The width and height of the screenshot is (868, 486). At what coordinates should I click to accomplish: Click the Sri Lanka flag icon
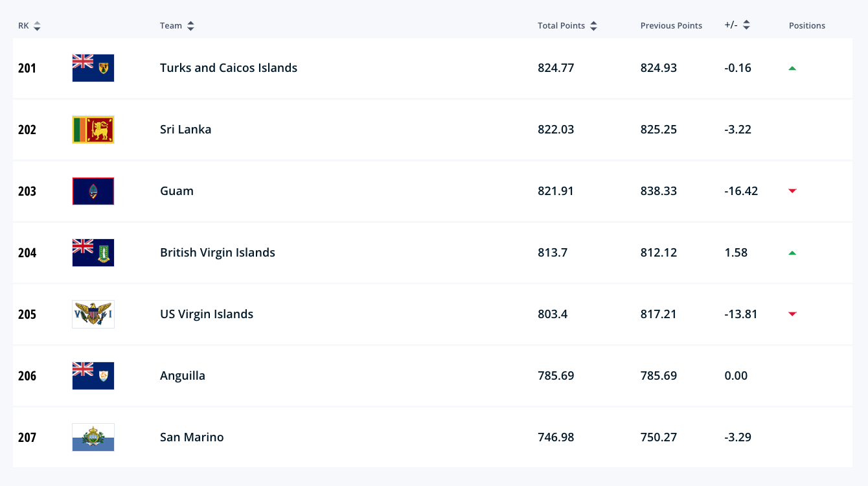[x=93, y=130]
